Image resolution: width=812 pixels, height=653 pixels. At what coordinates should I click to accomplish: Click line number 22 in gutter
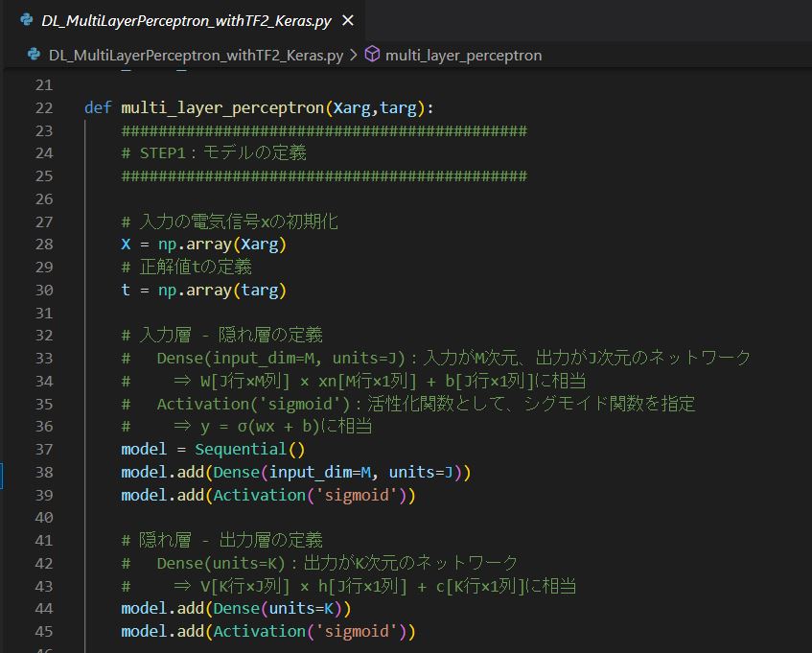click(x=44, y=107)
